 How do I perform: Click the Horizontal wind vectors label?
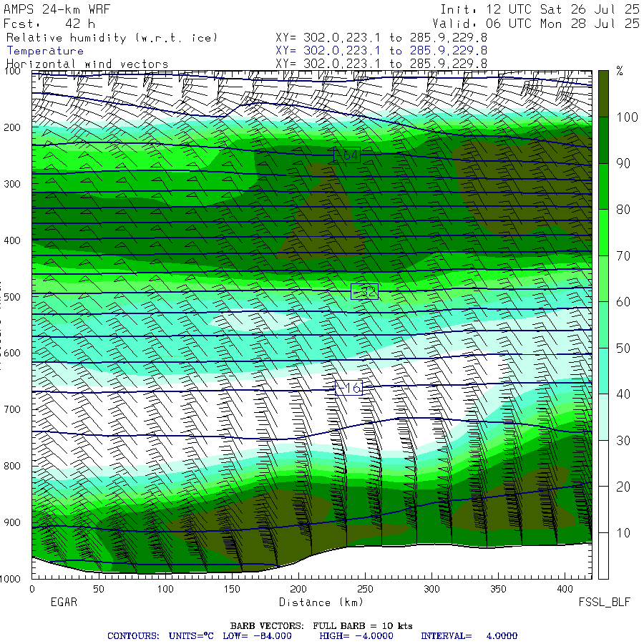(87, 64)
